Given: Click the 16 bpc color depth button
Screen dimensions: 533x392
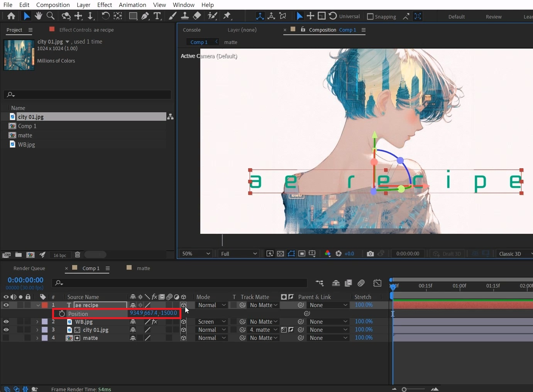Looking at the screenshot, I should [60, 255].
